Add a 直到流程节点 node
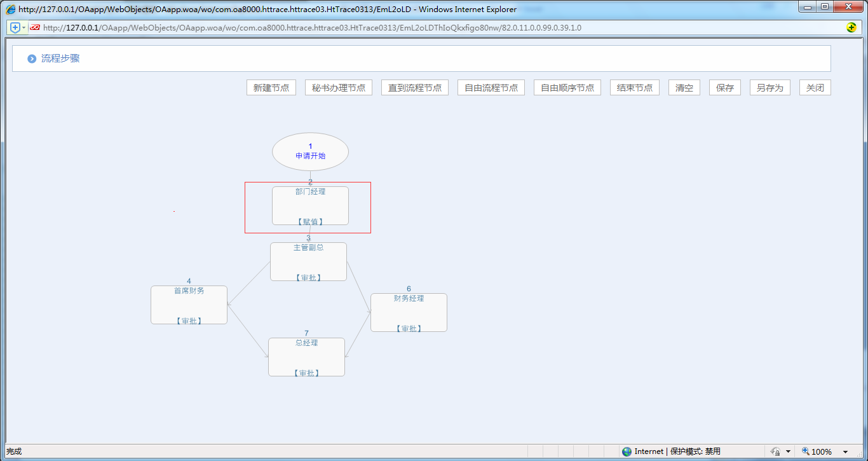 pos(415,88)
